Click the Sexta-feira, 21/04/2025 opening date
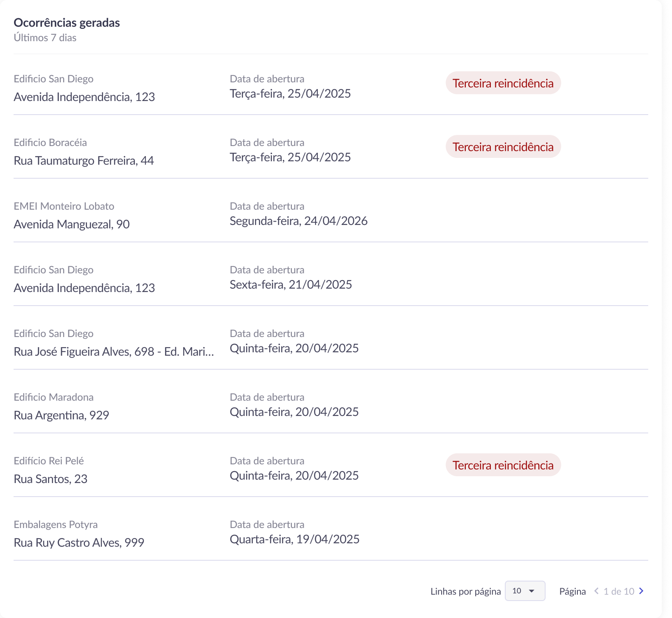 coord(291,285)
